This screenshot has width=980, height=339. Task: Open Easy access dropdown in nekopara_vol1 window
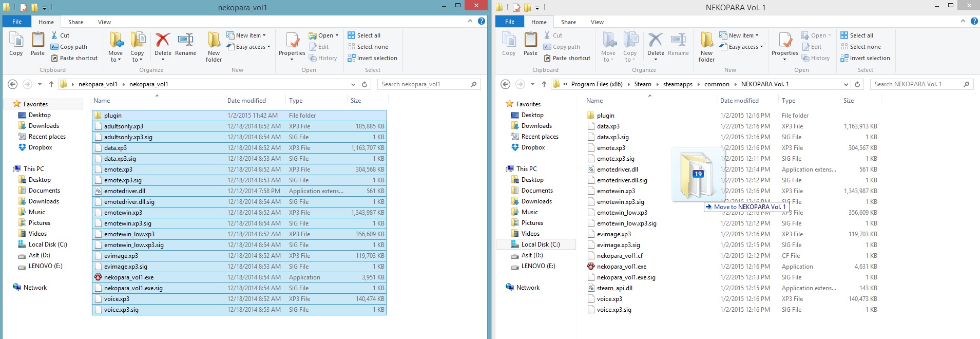tap(248, 47)
